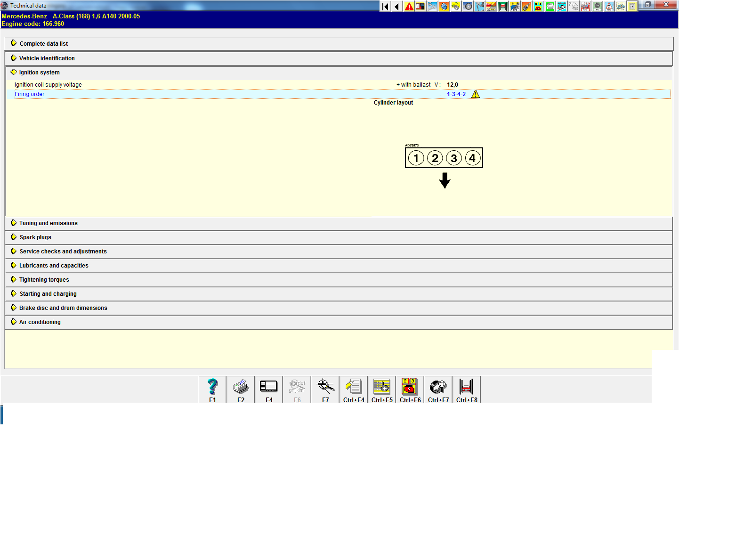Select the green vehicle lift toolbar icon
744x560 pixels.
click(503, 6)
